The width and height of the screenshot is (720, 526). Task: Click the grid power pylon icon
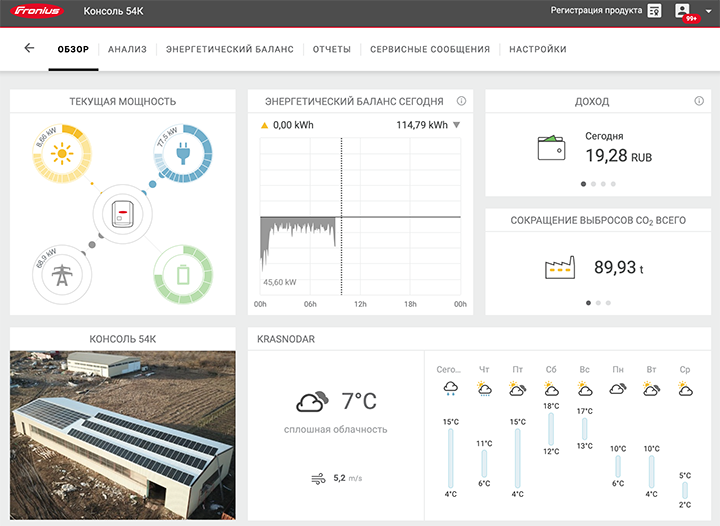(62, 274)
